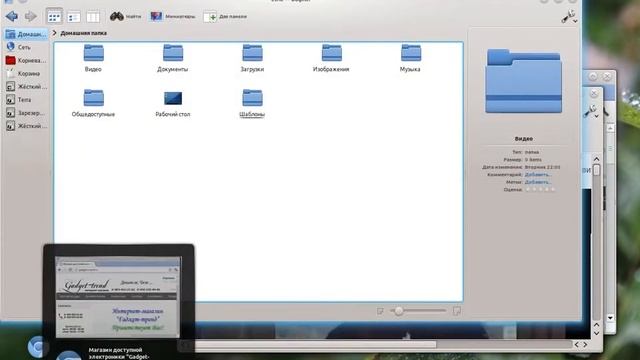The height and width of the screenshot is (360, 640).
Task: Toggle Две панели split view
Action: [225, 17]
